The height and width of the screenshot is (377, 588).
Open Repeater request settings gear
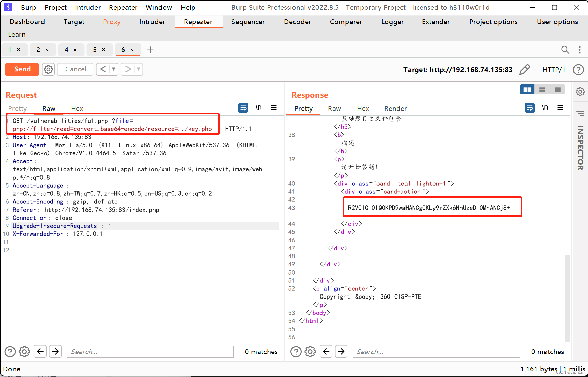pos(48,69)
